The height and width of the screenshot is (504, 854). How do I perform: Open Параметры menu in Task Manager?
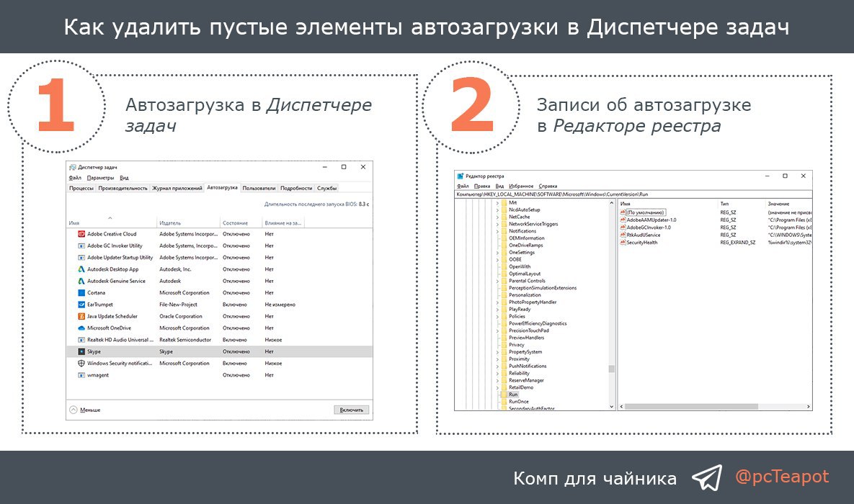101,178
